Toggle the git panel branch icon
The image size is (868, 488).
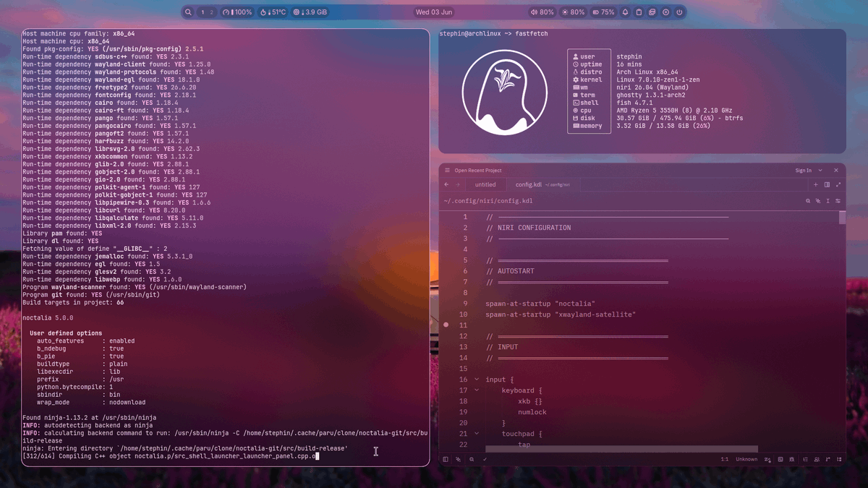tap(827, 459)
